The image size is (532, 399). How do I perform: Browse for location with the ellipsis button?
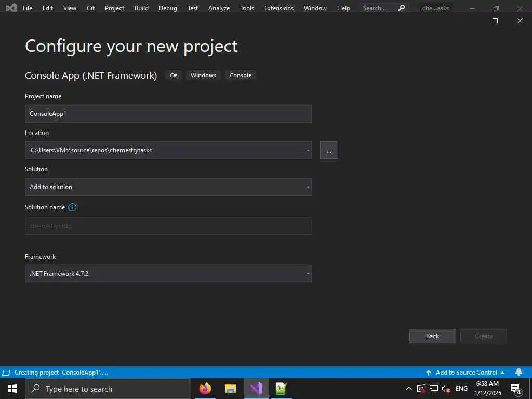tap(329, 150)
